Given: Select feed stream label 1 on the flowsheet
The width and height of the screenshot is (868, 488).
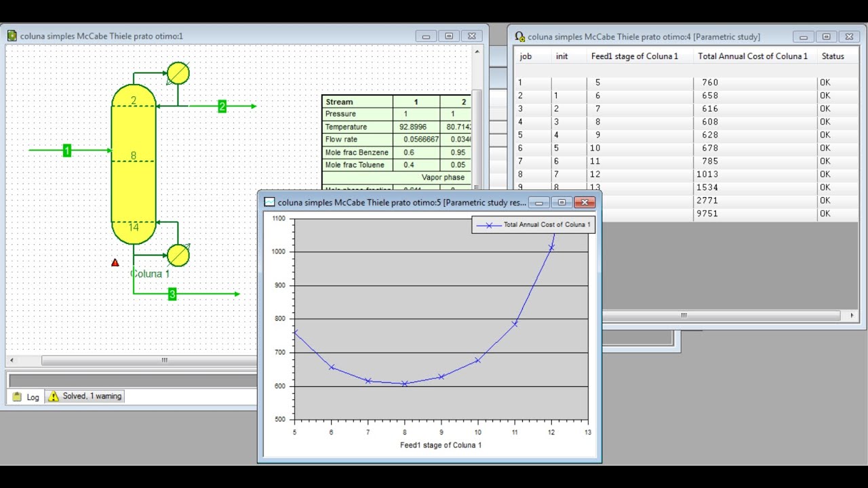Looking at the screenshot, I should tap(67, 150).
